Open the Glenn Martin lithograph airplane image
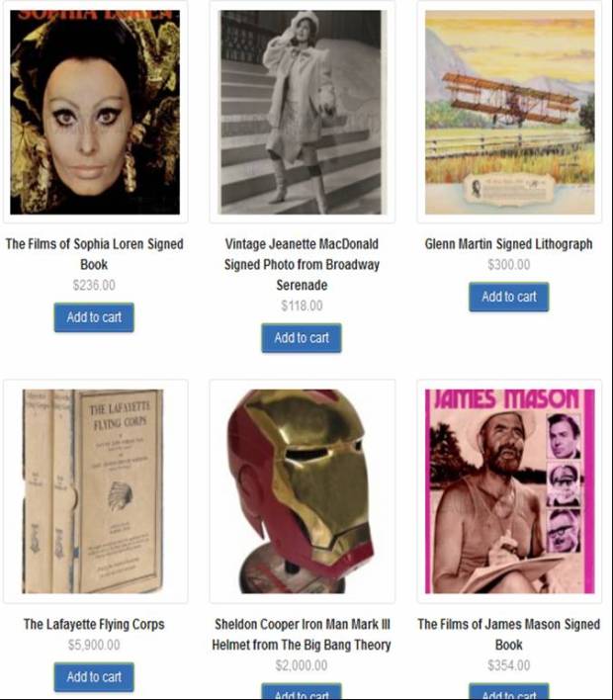 [x=509, y=112]
